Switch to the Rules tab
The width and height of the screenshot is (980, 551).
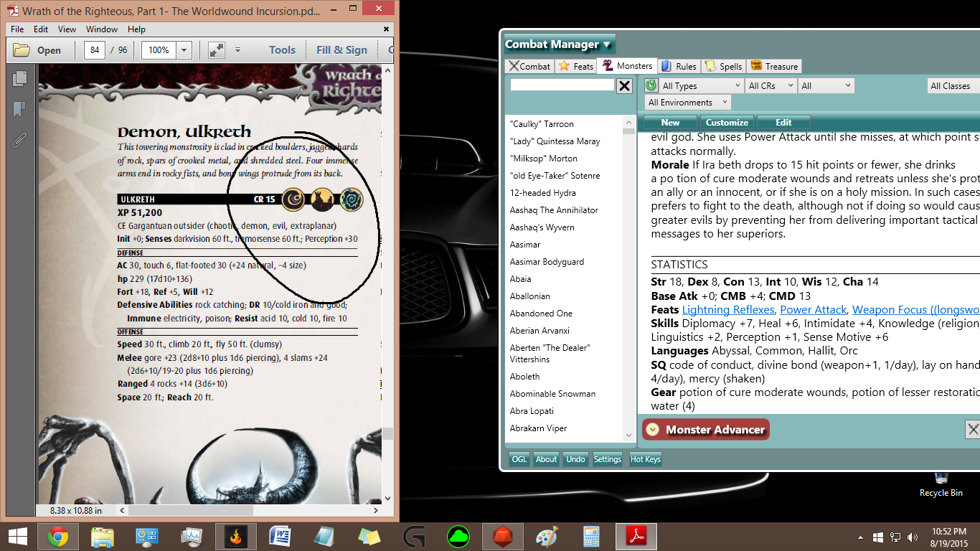pos(679,66)
